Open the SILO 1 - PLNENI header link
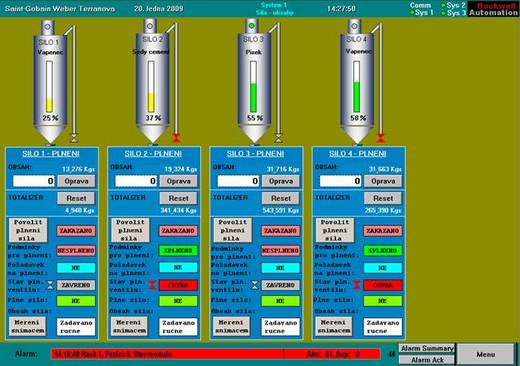 pos(51,154)
